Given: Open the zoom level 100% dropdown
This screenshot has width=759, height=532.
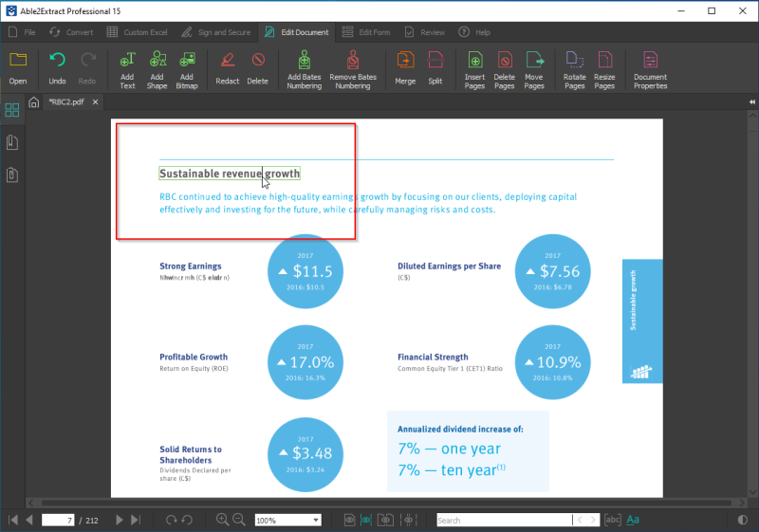Looking at the screenshot, I should pos(287,520).
